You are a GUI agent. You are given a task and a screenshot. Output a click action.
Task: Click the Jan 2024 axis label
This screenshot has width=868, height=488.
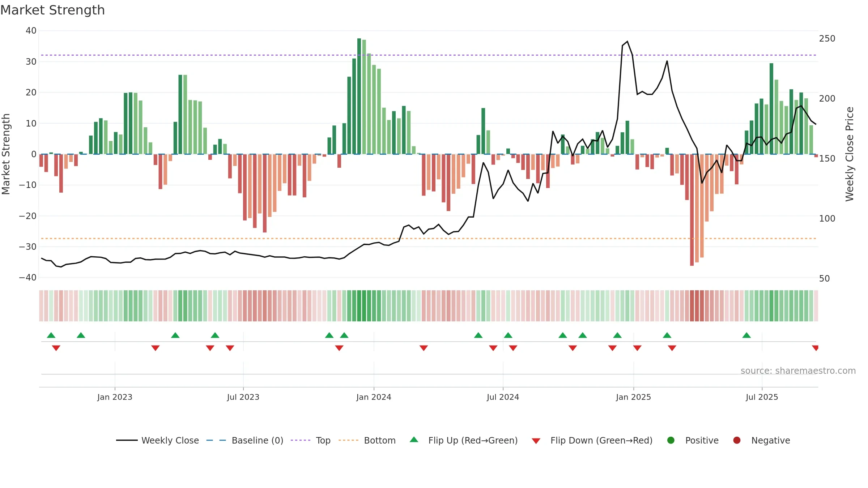click(374, 397)
